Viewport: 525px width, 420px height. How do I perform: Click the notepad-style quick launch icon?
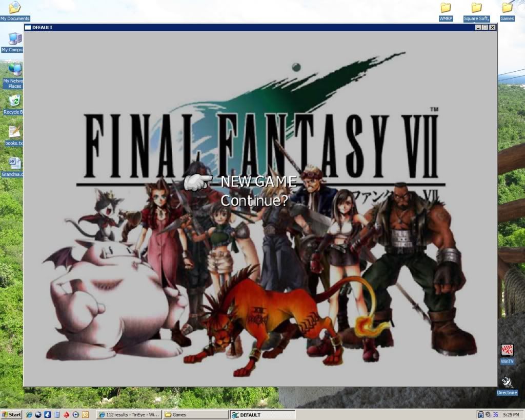tap(57, 415)
